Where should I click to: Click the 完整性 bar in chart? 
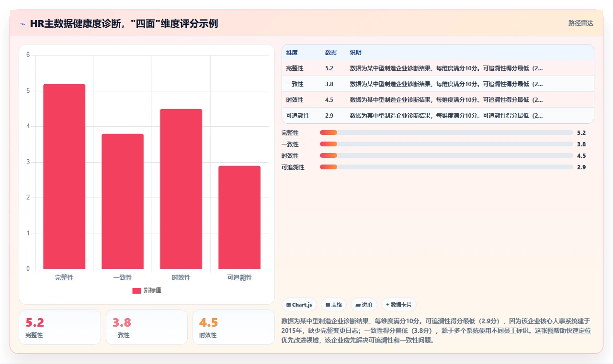[64, 176]
